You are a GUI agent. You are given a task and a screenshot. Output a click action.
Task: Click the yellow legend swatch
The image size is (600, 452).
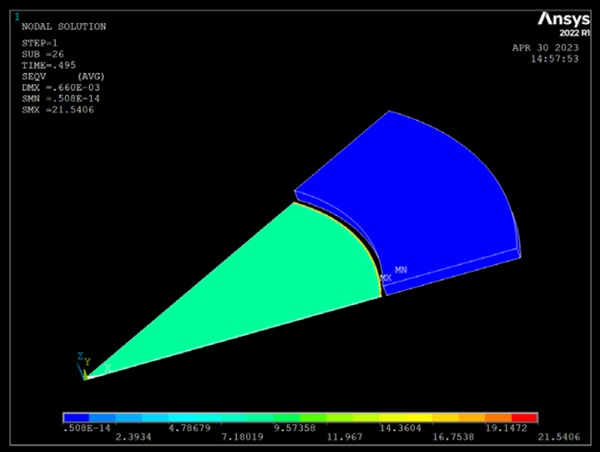419,417
